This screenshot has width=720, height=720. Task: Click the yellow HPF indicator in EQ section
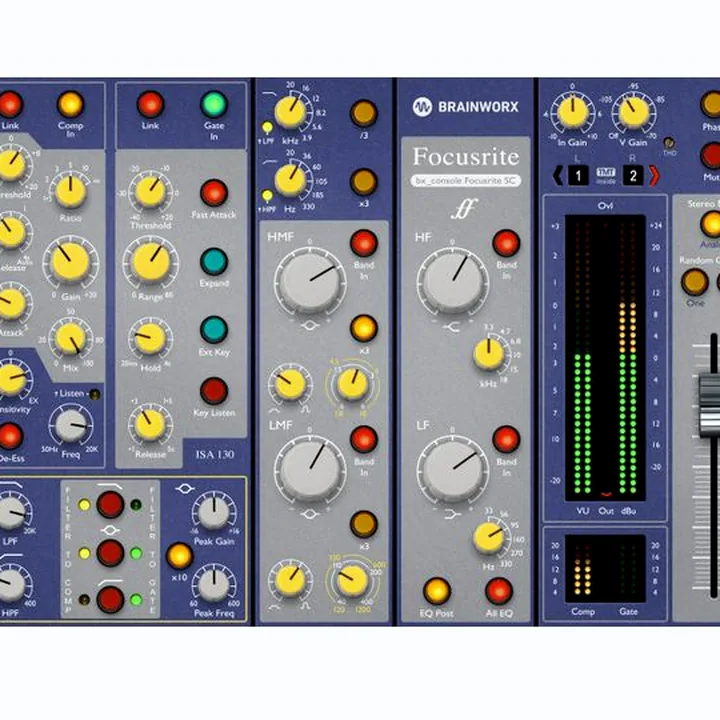[267, 196]
